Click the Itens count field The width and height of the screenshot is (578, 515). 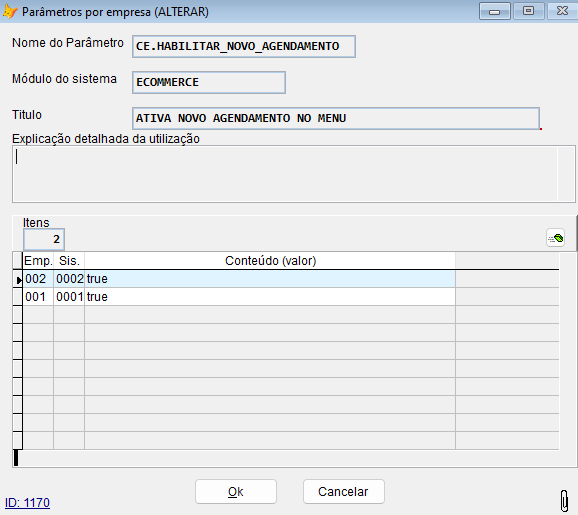[x=44, y=239]
